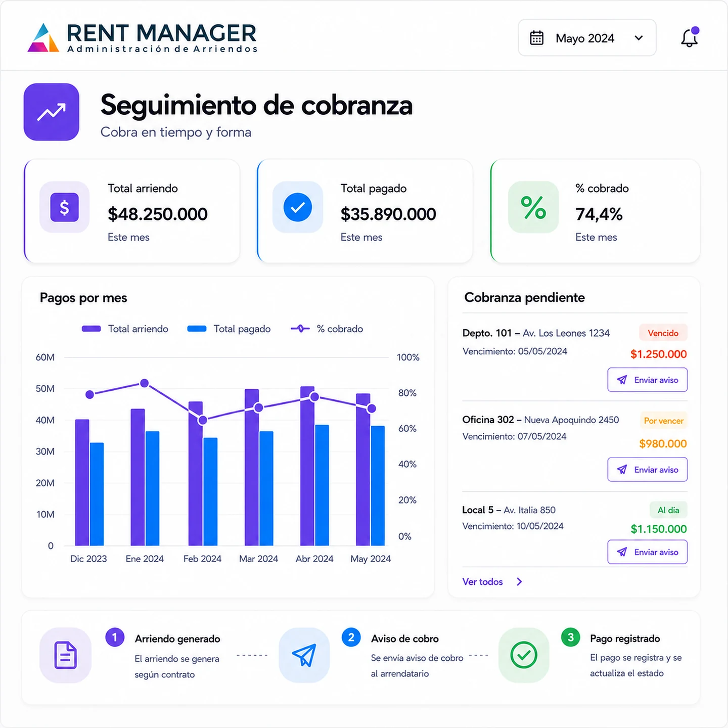Select the Feb 2024 % cobrado data point
728x728 pixels.
coord(203,420)
